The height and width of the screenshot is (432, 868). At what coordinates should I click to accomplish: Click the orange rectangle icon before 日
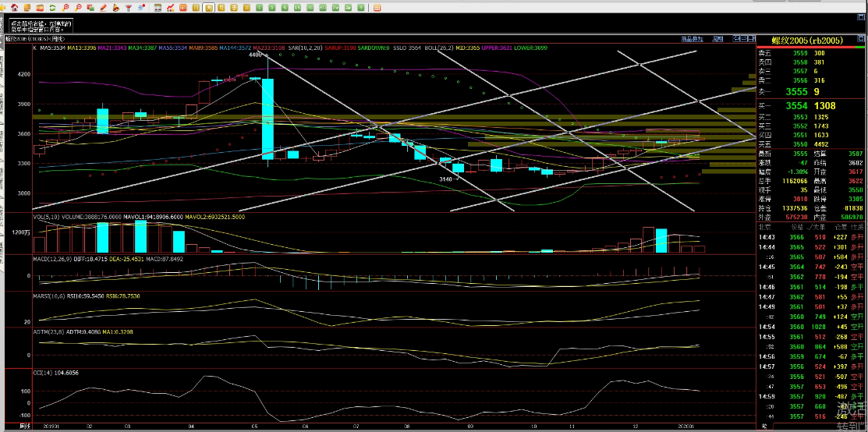(182, 8)
